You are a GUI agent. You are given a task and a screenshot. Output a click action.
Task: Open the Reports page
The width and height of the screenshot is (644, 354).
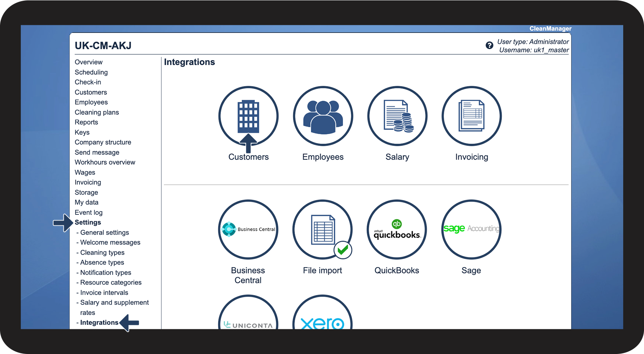click(x=86, y=122)
